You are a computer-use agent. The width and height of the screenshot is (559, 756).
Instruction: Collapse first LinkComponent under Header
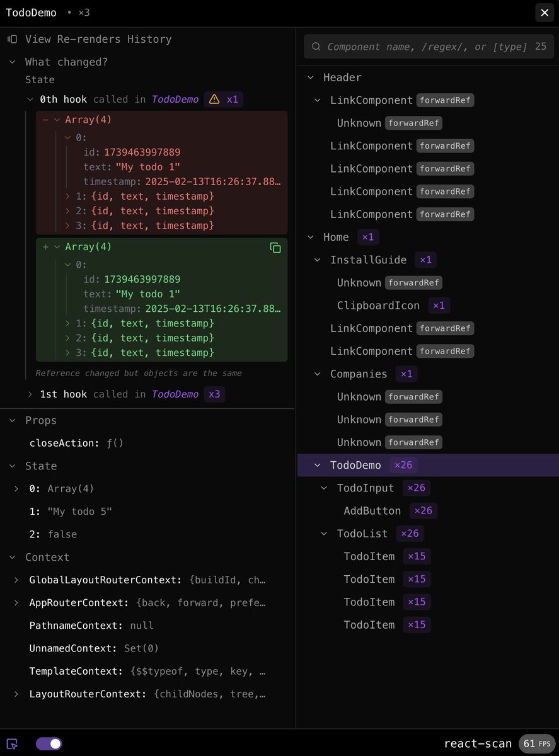318,100
